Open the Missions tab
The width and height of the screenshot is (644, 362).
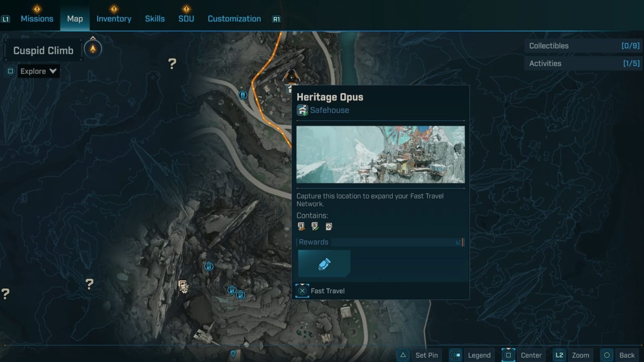coord(37,19)
